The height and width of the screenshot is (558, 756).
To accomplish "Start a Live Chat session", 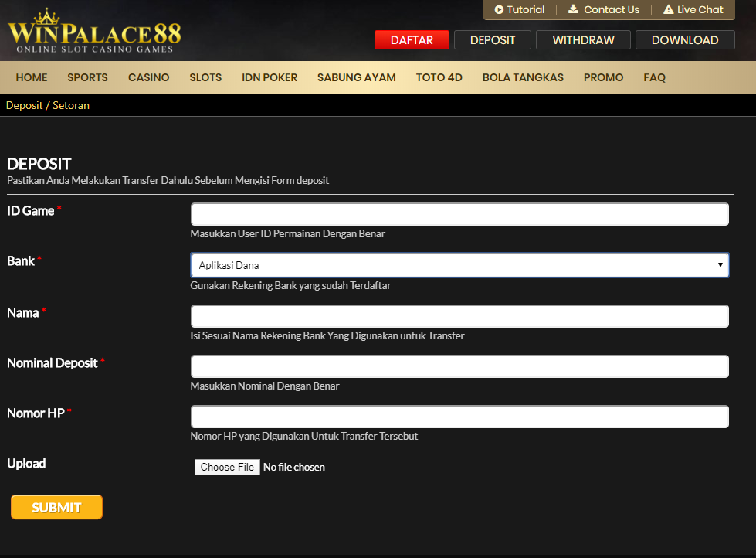I will (x=693, y=9).
